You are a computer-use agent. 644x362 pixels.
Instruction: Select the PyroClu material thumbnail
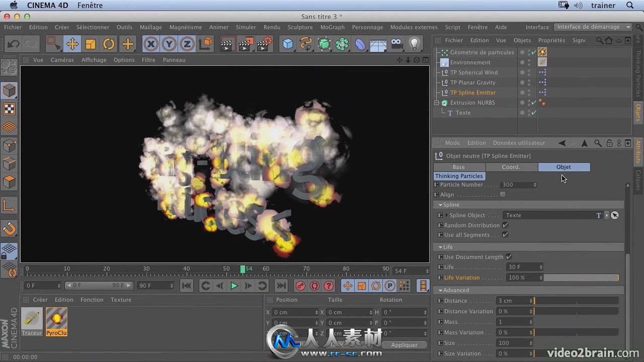click(x=56, y=322)
